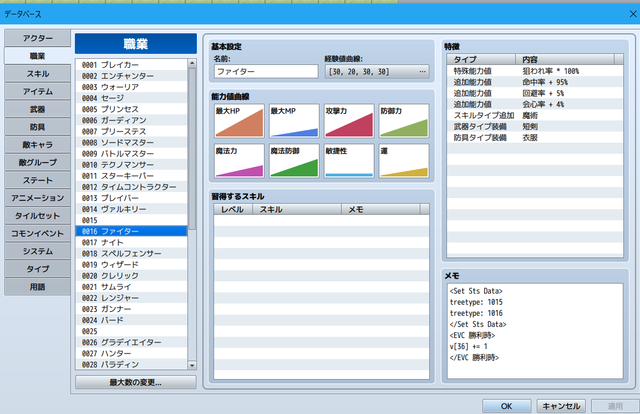Viewport: 640px width, 414px height.
Task: Select class 0023 ガンナー
Action: (x=131, y=309)
